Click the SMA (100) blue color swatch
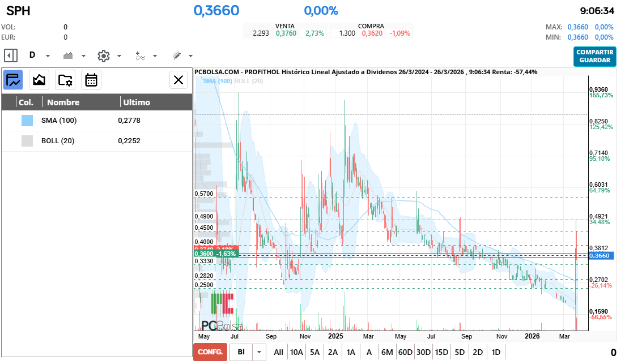The image size is (625, 364). click(27, 121)
